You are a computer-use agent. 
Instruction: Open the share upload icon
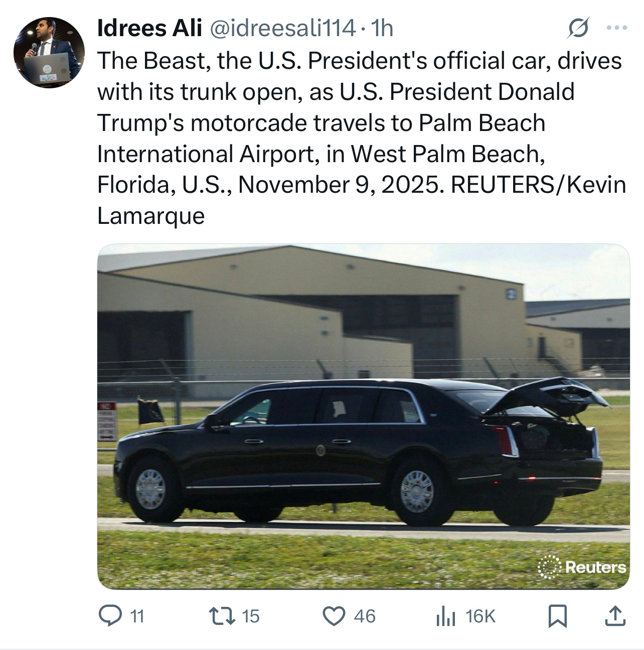(x=615, y=616)
